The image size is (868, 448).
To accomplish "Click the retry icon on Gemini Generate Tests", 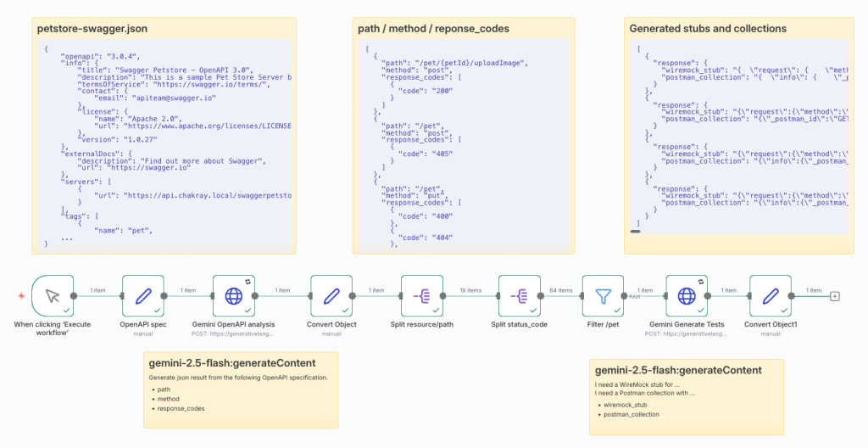I will point(700,280).
